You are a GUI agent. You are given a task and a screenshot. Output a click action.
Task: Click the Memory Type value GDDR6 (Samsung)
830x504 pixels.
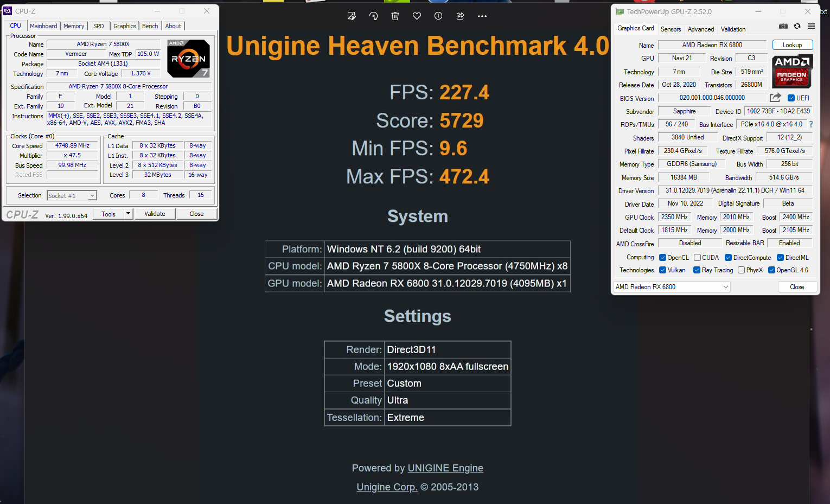tap(692, 164)
